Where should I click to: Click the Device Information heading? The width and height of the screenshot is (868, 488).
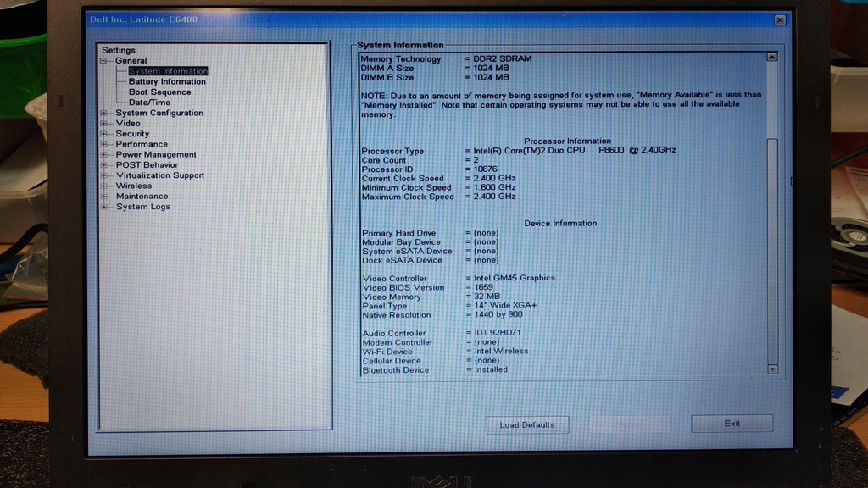560,223
